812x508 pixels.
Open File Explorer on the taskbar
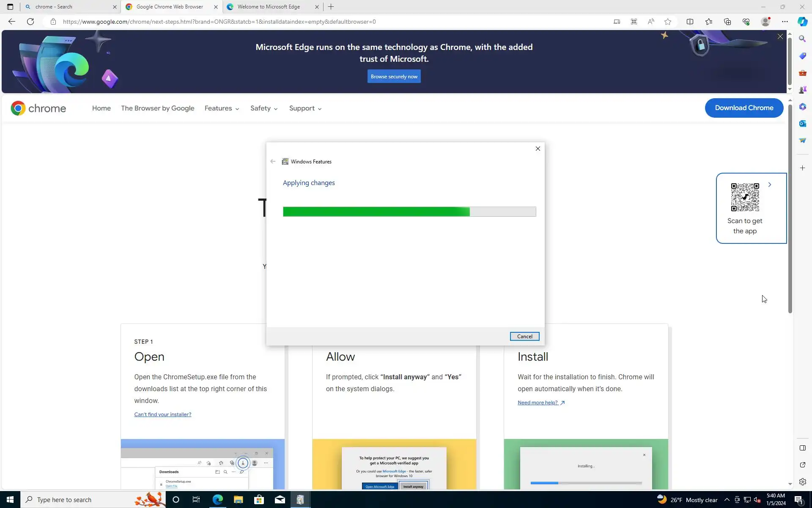click(238, 500)
